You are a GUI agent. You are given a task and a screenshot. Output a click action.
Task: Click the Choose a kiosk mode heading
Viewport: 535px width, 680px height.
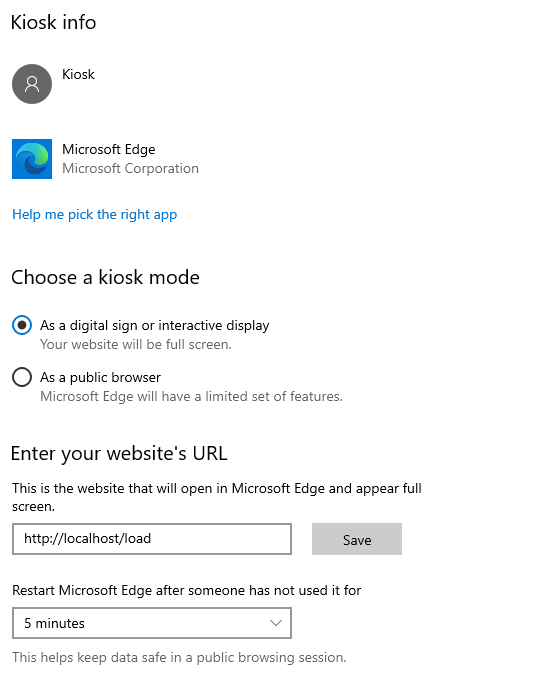[x=105, y=277]
